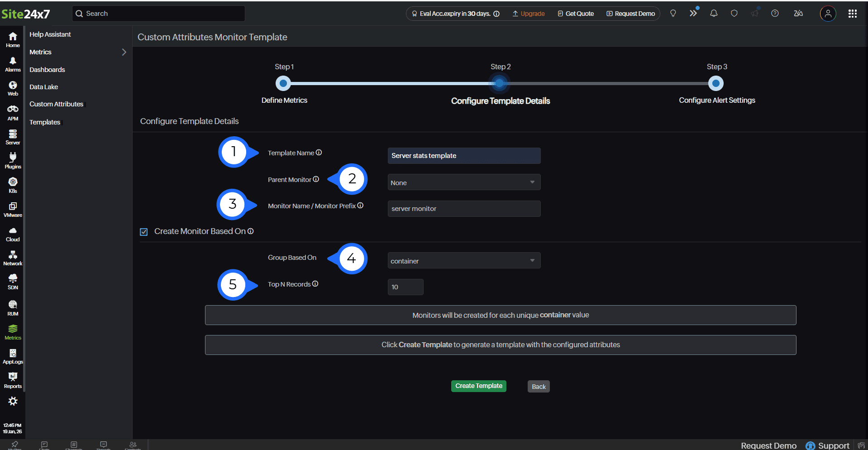The height and width of the screenshot is (450, 868).
Task: Open the Alarms bell icon
Action: pos(13,64)
